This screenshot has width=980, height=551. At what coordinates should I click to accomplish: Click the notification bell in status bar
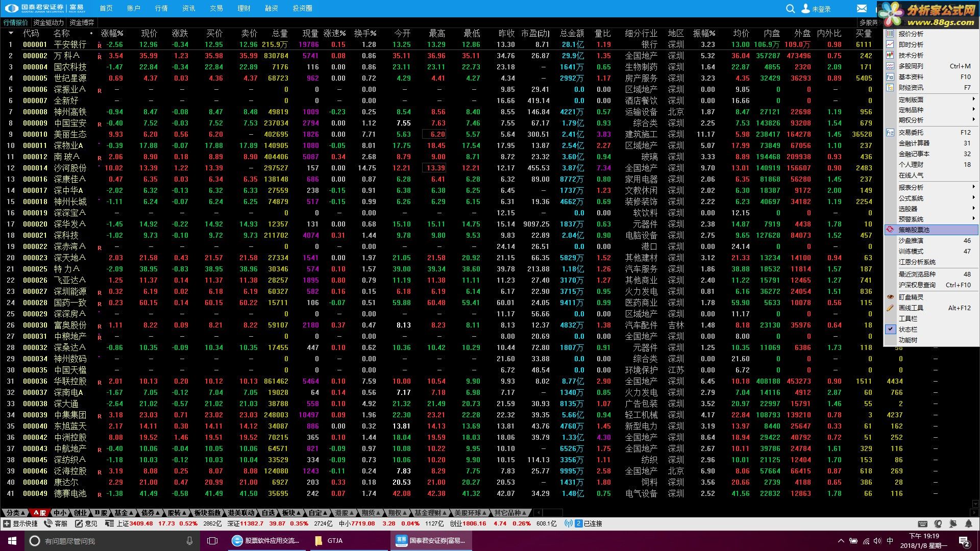pyautogui.click(x=969, y=523)
